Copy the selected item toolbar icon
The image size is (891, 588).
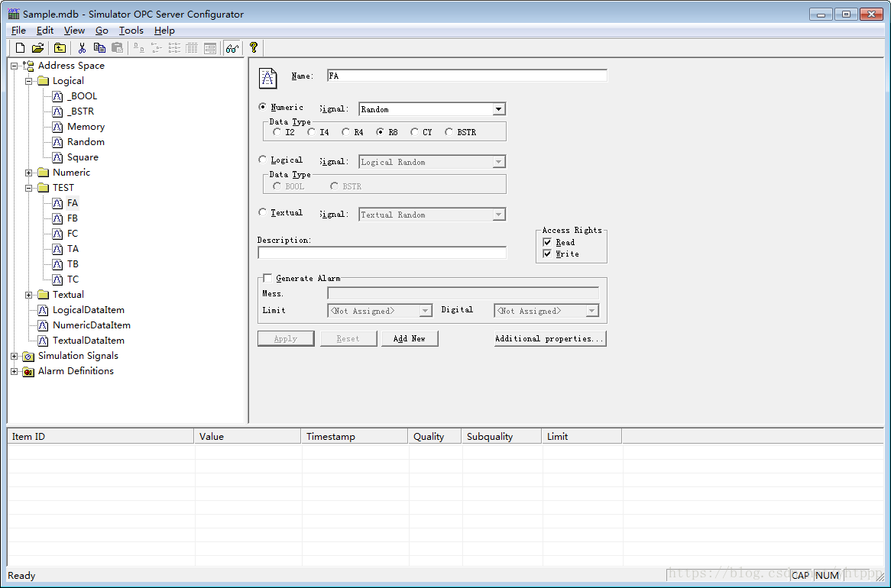click(99, 48)
